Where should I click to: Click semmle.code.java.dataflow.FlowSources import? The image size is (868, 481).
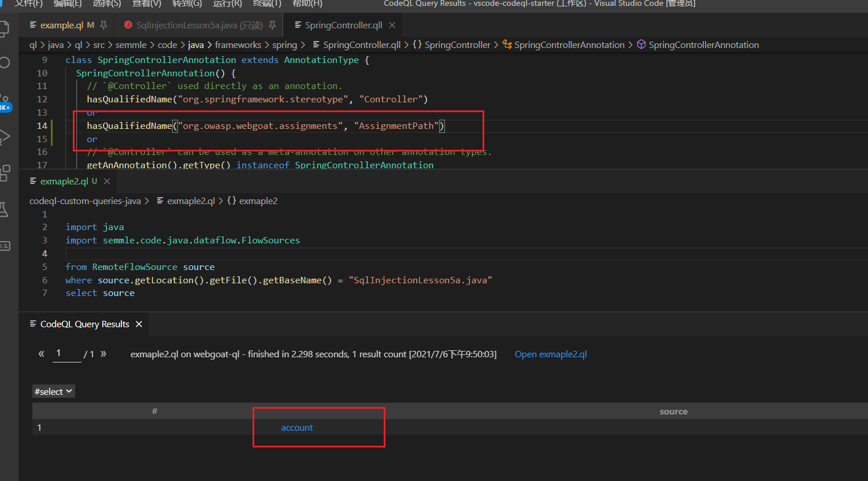[202, 240]
